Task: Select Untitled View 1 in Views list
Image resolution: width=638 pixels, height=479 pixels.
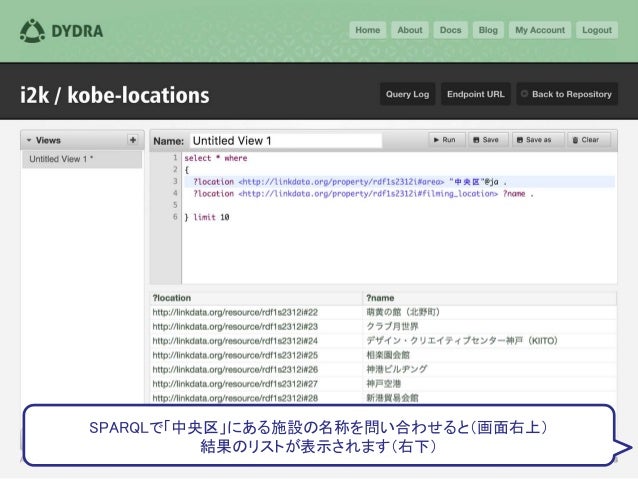Action: coord(61,159)
